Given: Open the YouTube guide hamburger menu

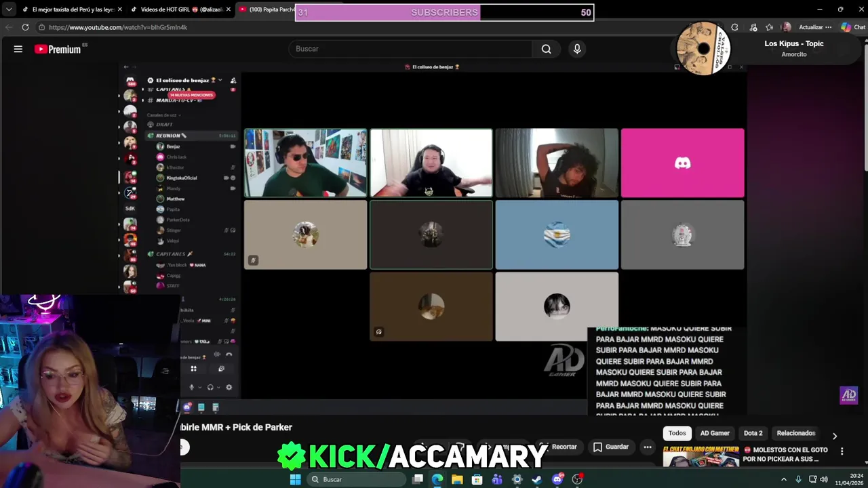Looking at the screenshot, I should (18, 49).
